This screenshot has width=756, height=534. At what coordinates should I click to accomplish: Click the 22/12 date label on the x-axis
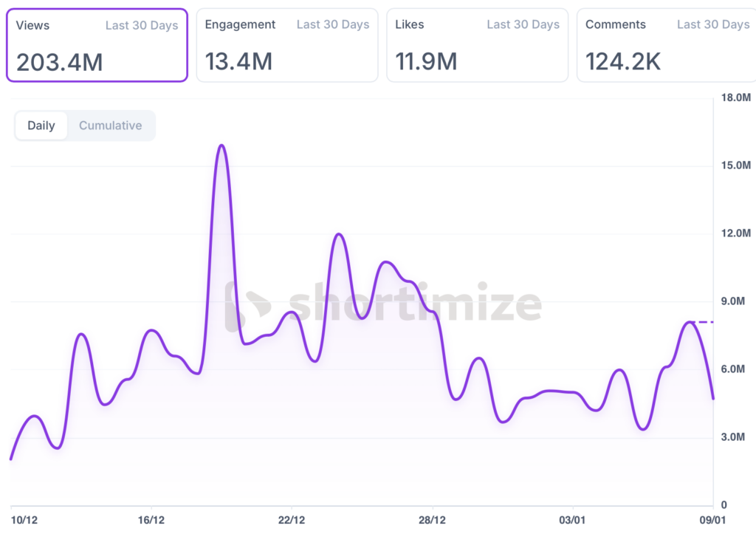(x=292, y=520)
